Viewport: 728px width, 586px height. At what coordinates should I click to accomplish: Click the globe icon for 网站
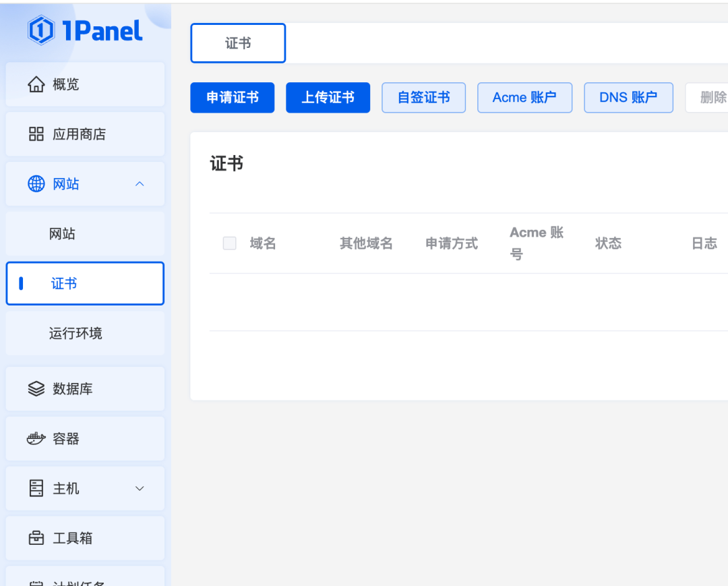(x=36, y=184)
